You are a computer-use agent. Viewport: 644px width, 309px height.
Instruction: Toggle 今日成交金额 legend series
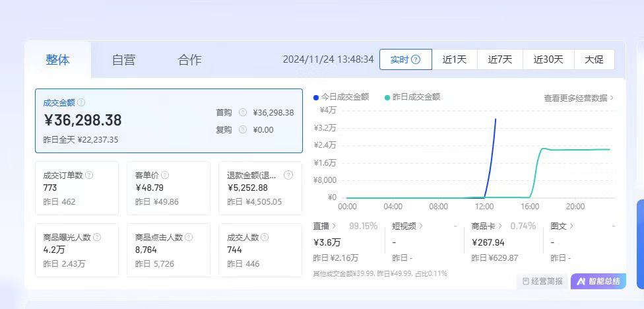341,97
